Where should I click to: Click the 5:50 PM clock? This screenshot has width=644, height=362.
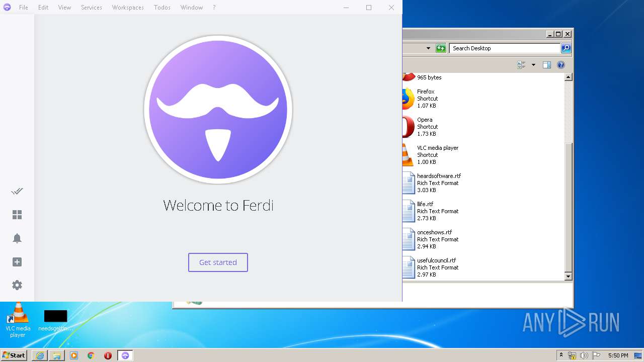click(x=618, y=355)
